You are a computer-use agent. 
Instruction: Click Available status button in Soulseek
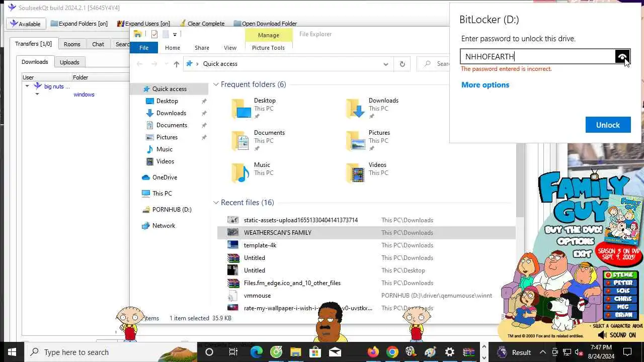[26, 24]
